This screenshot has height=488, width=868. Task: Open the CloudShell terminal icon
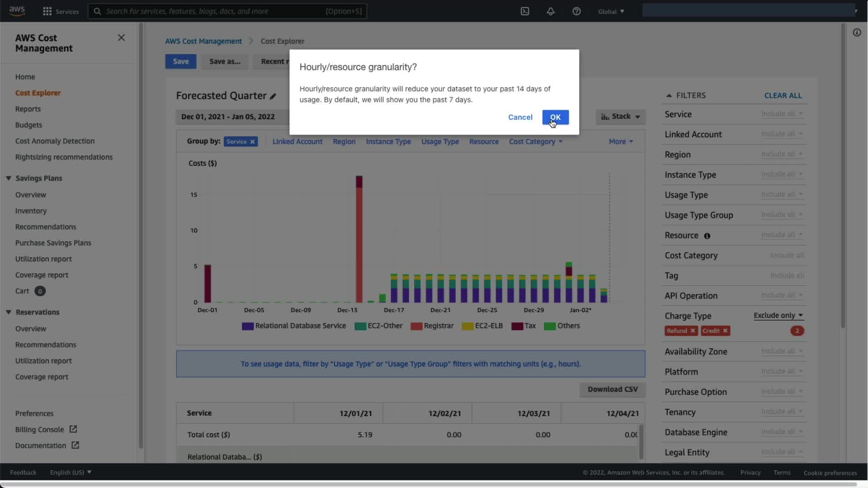(x=525, y=11)
